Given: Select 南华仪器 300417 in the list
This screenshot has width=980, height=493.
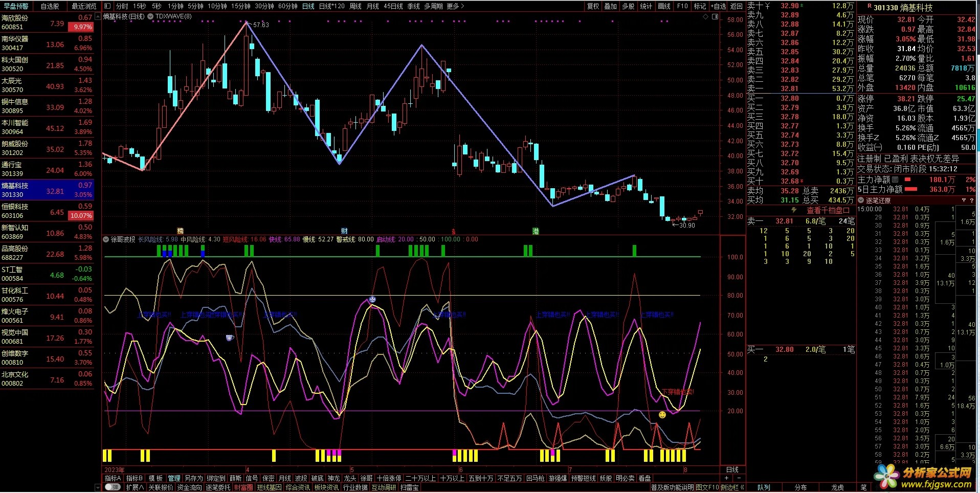Looking at the screenshot, I should point(47,43).
